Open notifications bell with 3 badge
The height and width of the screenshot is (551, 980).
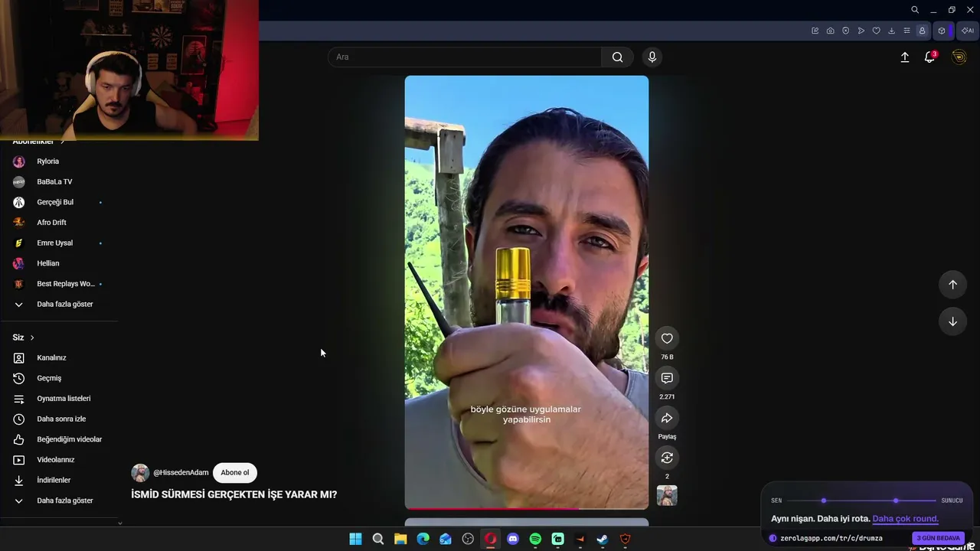coord(929,57)
